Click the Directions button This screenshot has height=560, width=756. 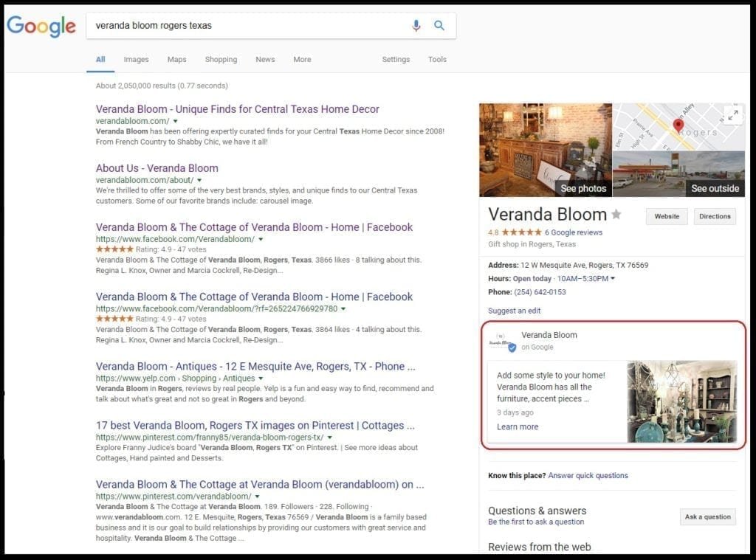[x=715, y=216]
